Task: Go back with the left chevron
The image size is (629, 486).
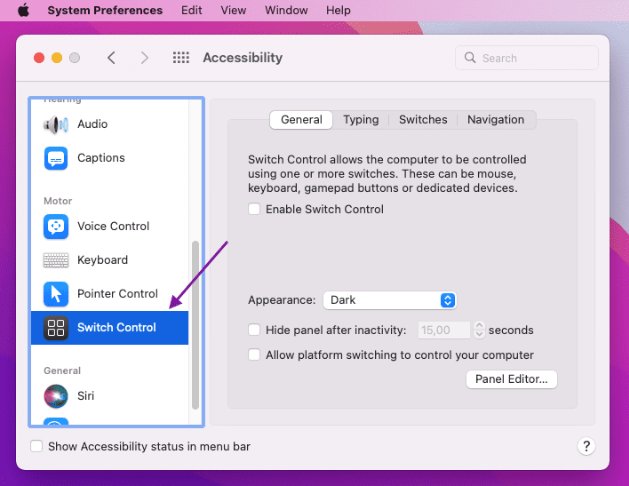Action: pos(112,58)
